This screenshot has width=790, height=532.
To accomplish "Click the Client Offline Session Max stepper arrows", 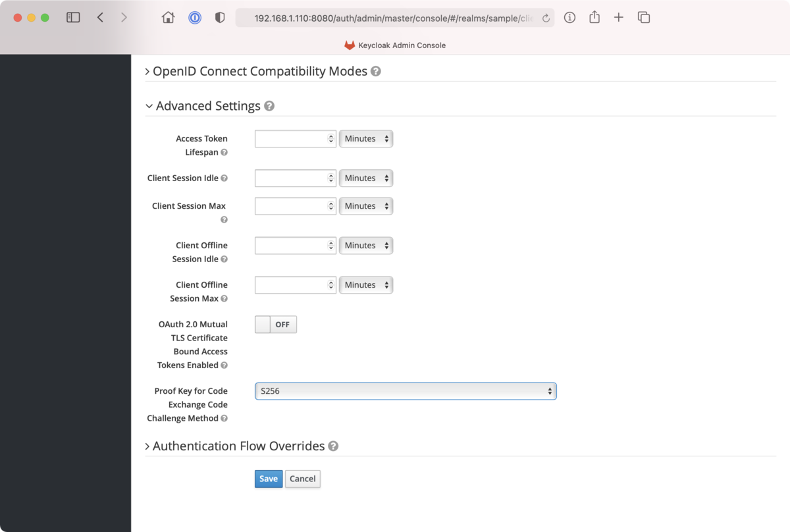I will pyautogui.click(x=331, y=285).
